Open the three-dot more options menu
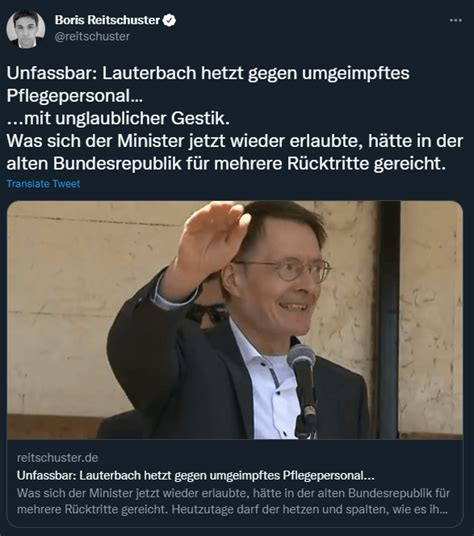Viewport: 474px width, 536px height. (x=456, y=21)
